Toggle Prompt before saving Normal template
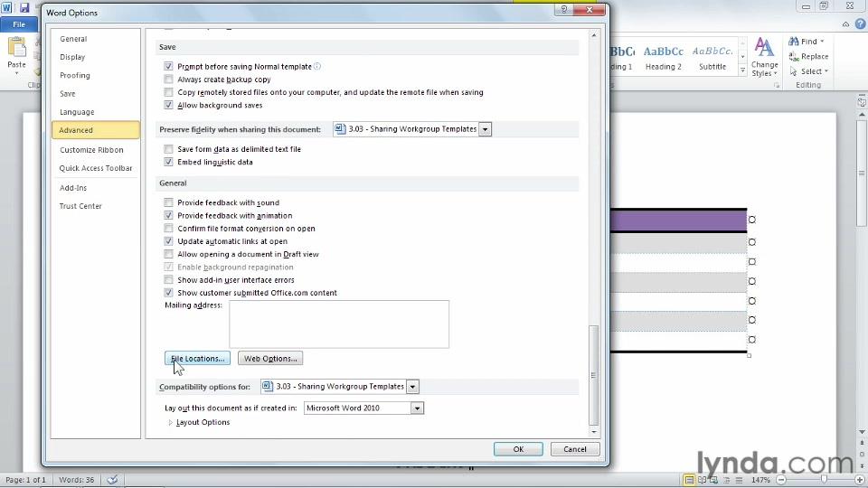Viewport: 868px width, 488px height. (168, 66)
